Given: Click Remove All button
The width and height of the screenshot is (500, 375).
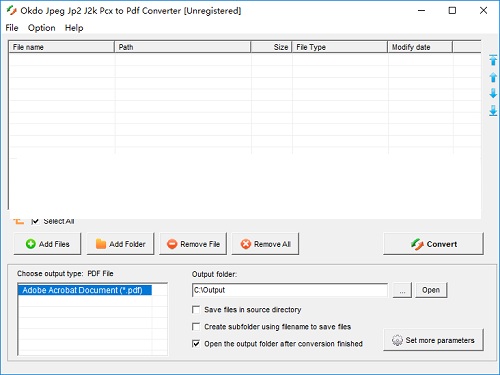Looking at the screenshot, I should coord(265,244).
